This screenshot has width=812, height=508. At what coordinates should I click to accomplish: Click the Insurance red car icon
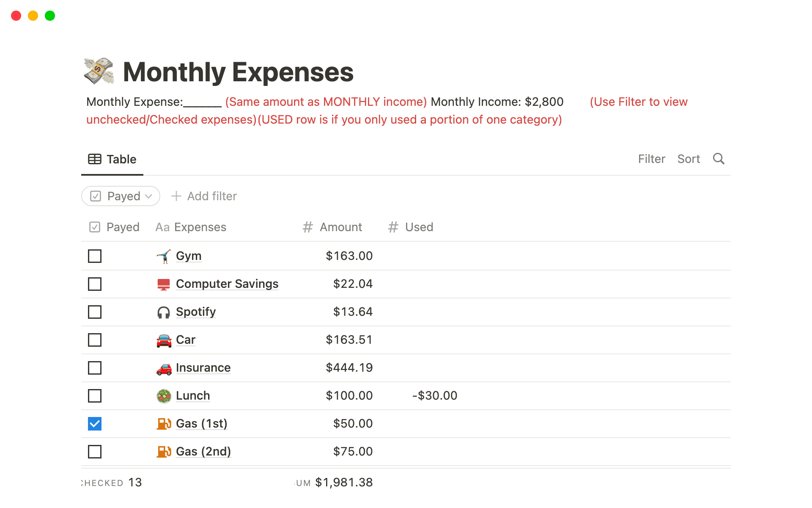click(164, 368)
